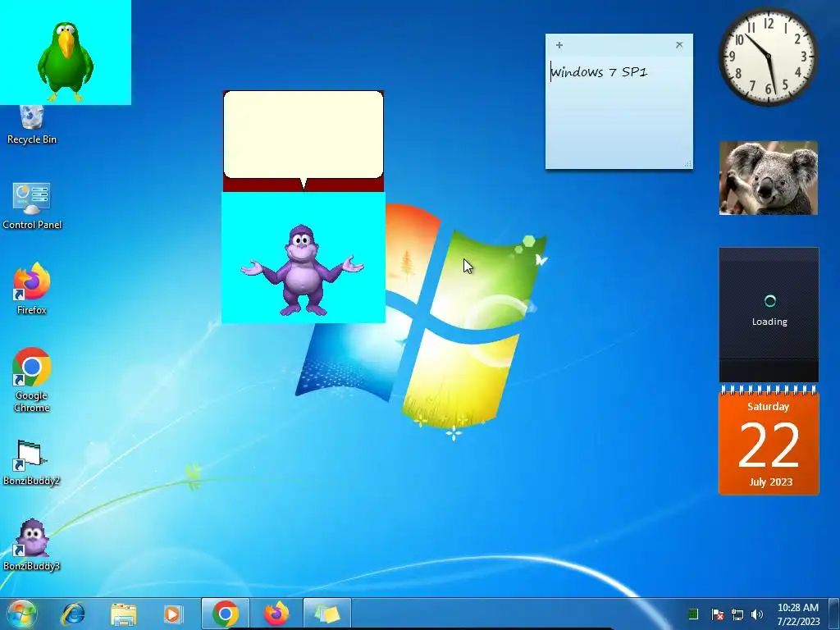The width and height of the screenshot is (840, 630).
Task: Click into the sticky note text area
Action: pyautogui.click(x=619, y=112)
